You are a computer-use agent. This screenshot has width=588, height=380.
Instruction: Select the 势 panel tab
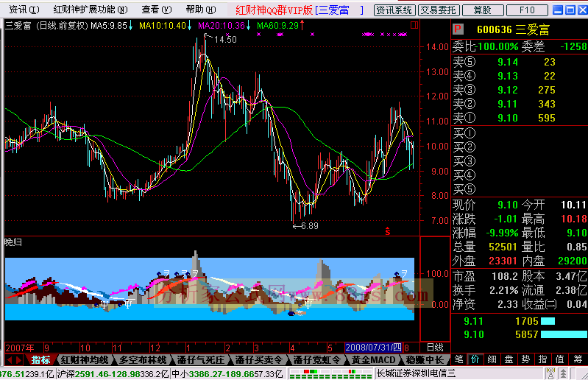coord(525,359)
